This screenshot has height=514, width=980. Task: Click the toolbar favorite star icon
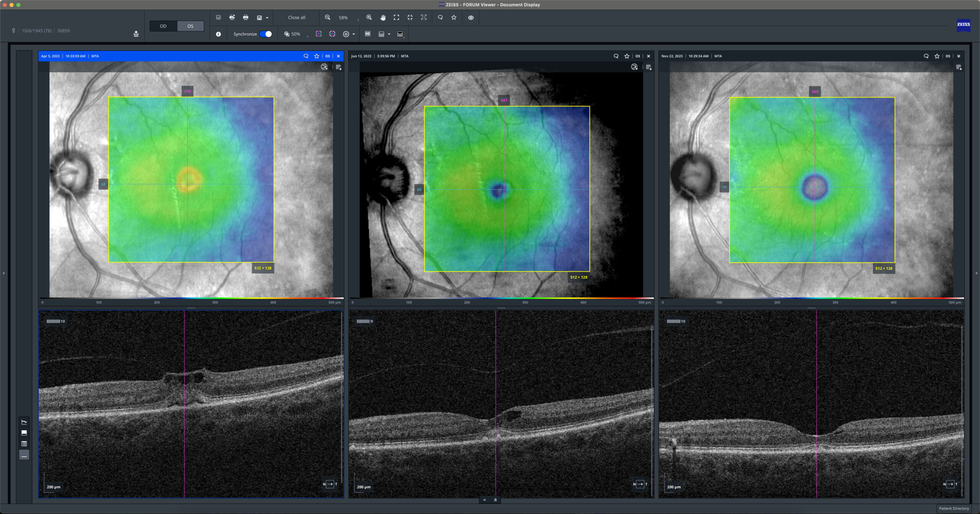click(x=454, y=18)
